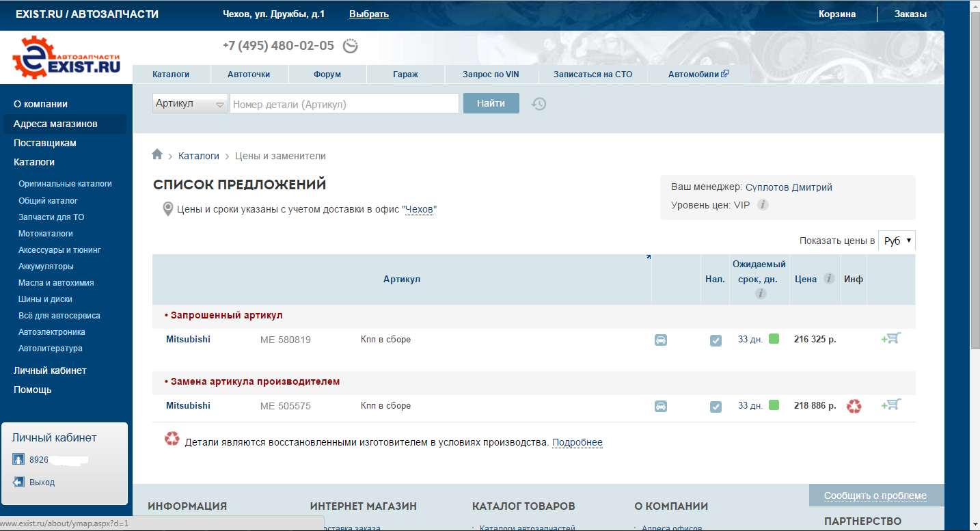This screenshot has height=531, width=980.
Task: Click the search history clock icon
Action: click(x=539, y=104)
